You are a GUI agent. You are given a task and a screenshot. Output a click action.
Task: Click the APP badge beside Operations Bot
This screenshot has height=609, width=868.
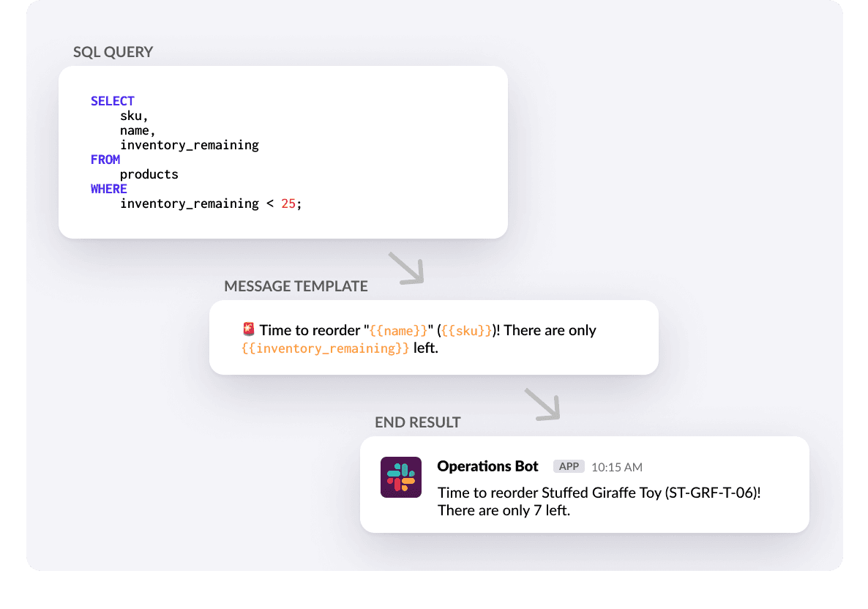(x=569, y=467)
